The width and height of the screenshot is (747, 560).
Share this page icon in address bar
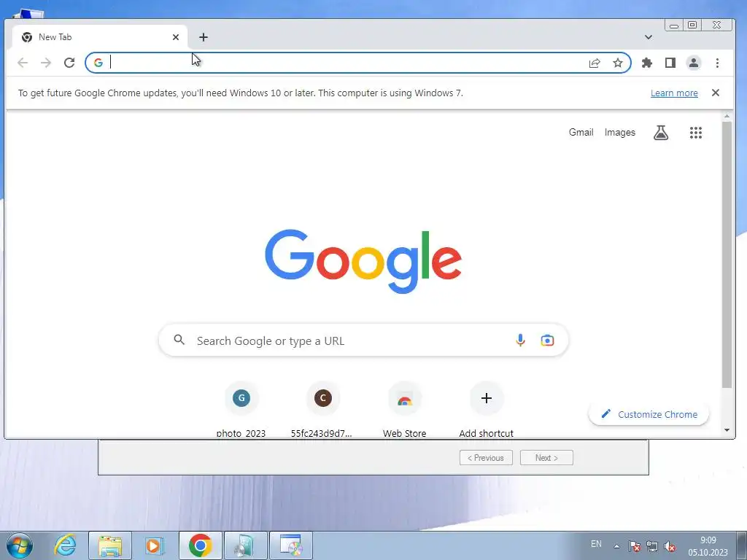[594, 63]
